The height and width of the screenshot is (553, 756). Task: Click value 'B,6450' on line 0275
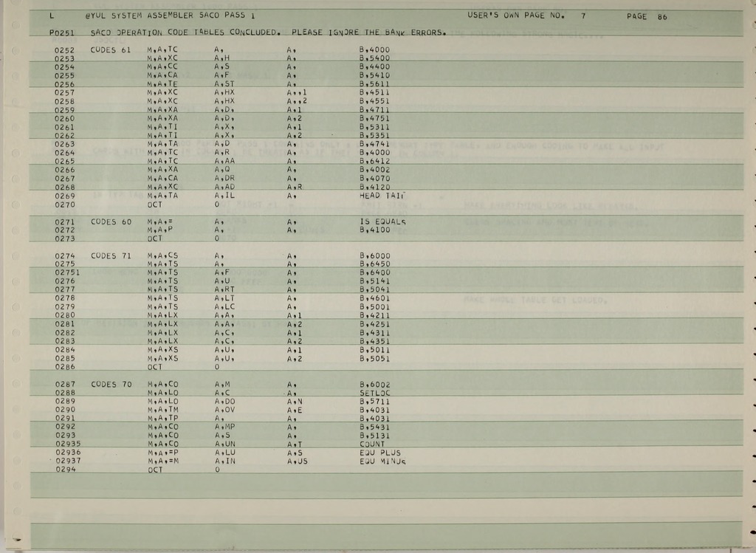click(374, 264)
